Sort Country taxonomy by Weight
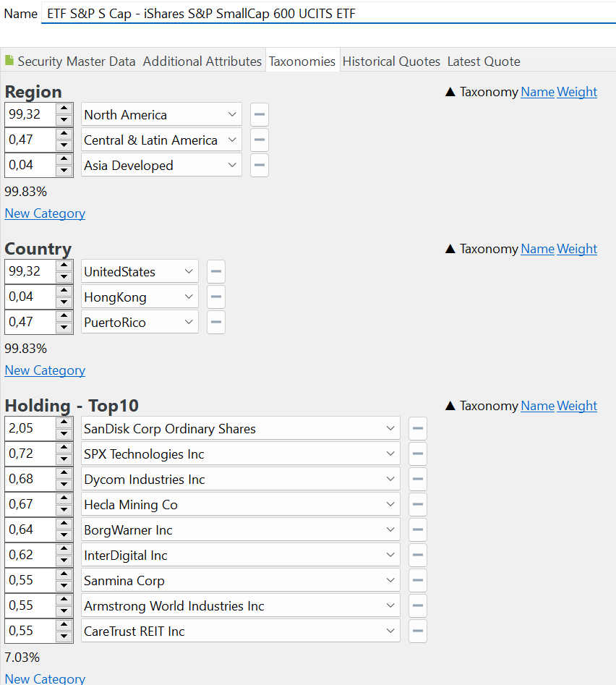 pos(577,249)
